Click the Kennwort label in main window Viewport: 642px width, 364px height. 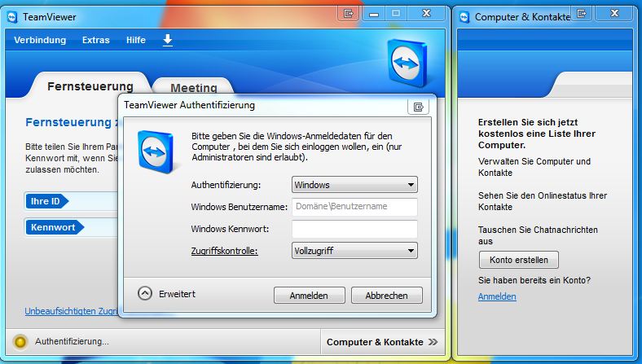(x=54, y=227)
